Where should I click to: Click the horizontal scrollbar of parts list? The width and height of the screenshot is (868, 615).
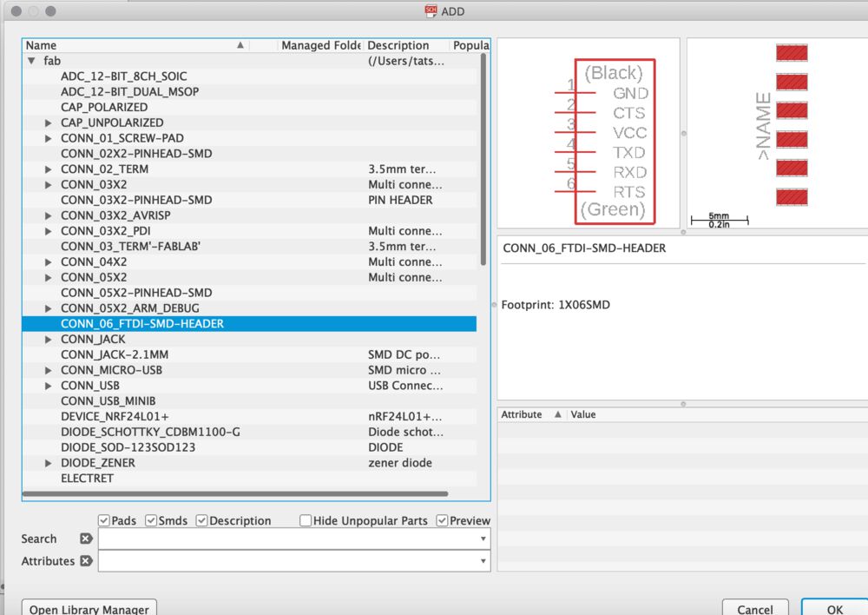pyautogui.click(x=235, y=493)
